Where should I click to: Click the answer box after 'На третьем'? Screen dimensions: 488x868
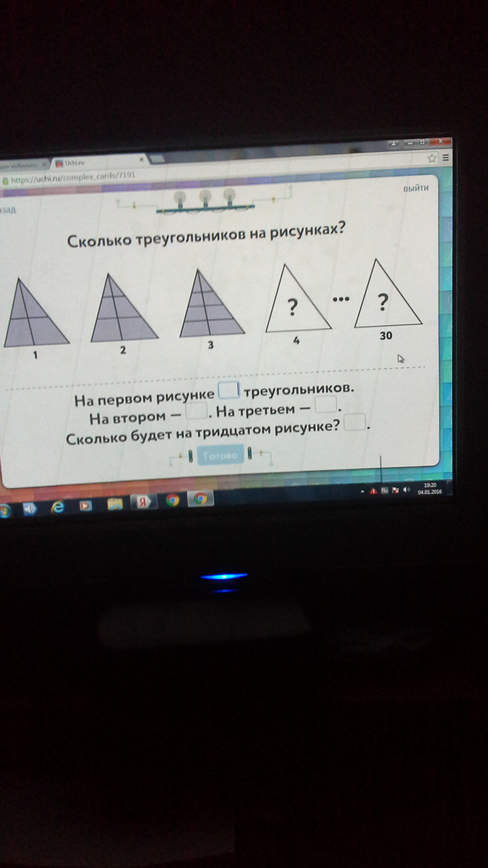326,404
